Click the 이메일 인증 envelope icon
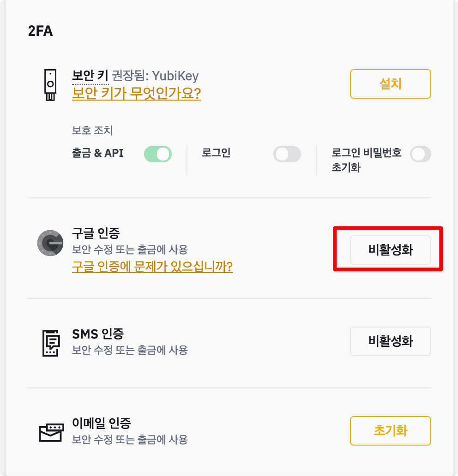This screenshot has width=458, height=476. (x=51, y=432)
